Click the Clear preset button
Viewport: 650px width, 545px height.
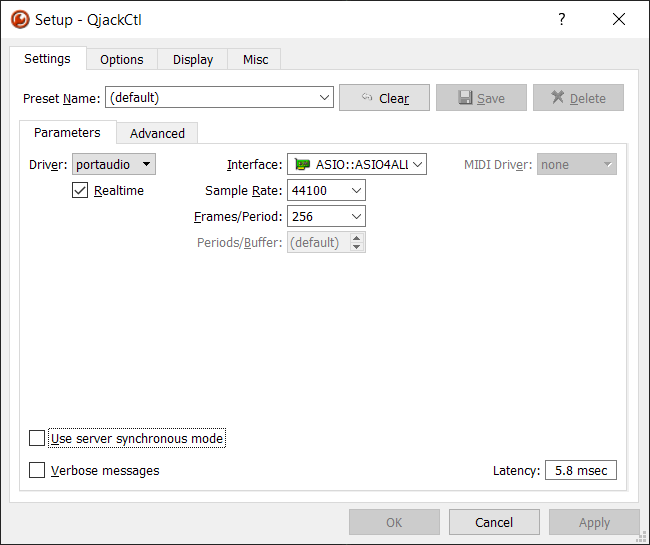click(x=384, y=98)
